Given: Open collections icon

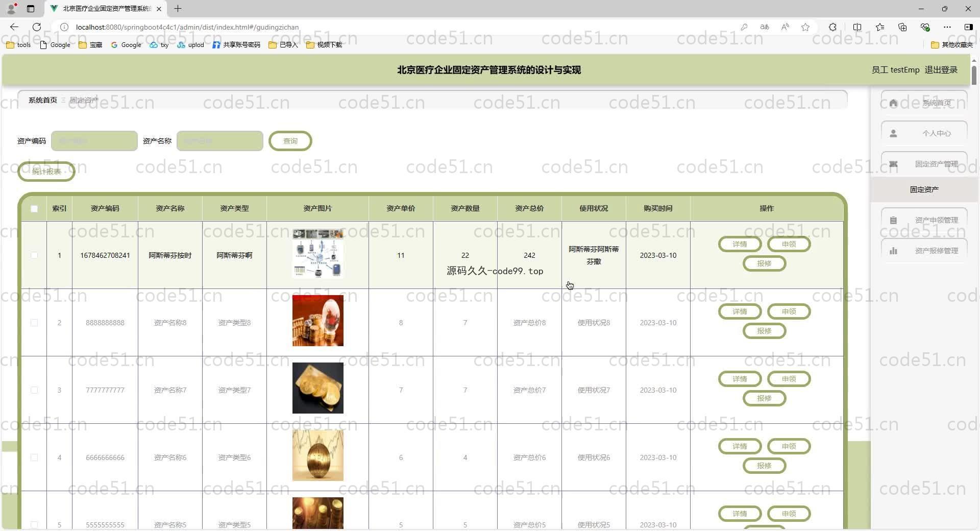Looking at the screenshot, I should pyautogui.click(x=902, y=27).
